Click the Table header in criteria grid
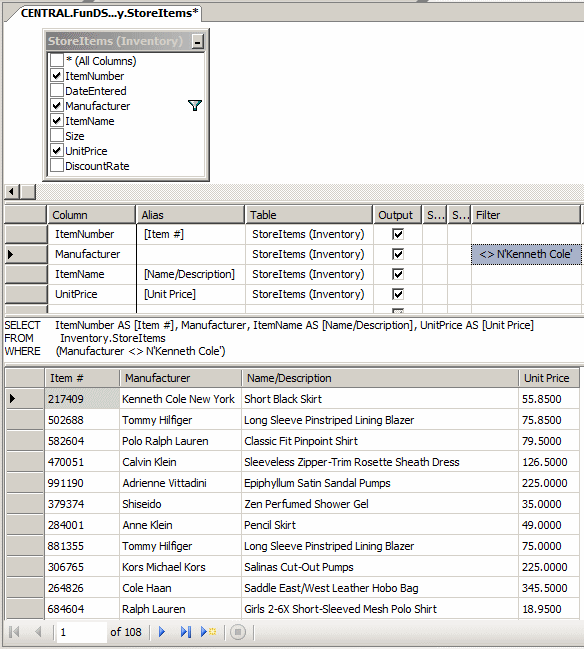The width and height of the screenshot is (584, 649). click(309, 215)
